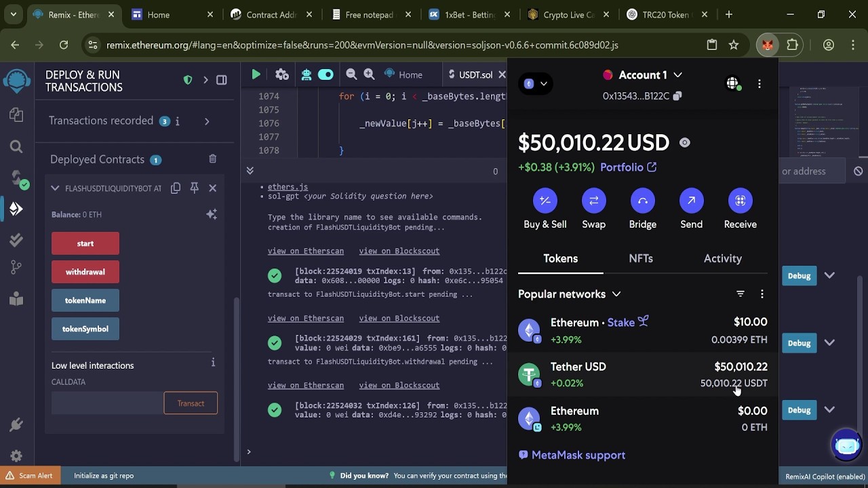
Task: Click the info icon beside Transactions recorded
Action: click(x=178, y=121)
